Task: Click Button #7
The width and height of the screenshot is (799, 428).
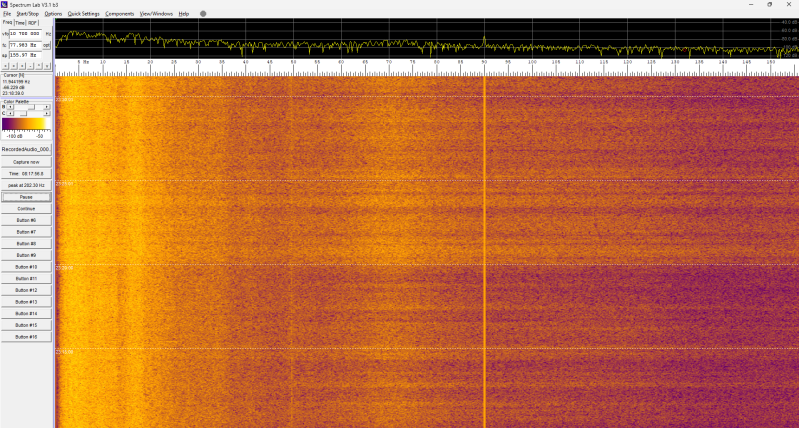Action: pyautogui.click(x=26, y=232)
